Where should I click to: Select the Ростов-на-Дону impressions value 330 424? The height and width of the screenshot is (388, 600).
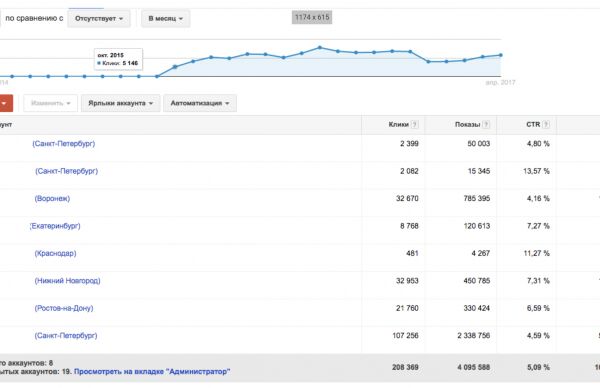[x=477, y=308]
